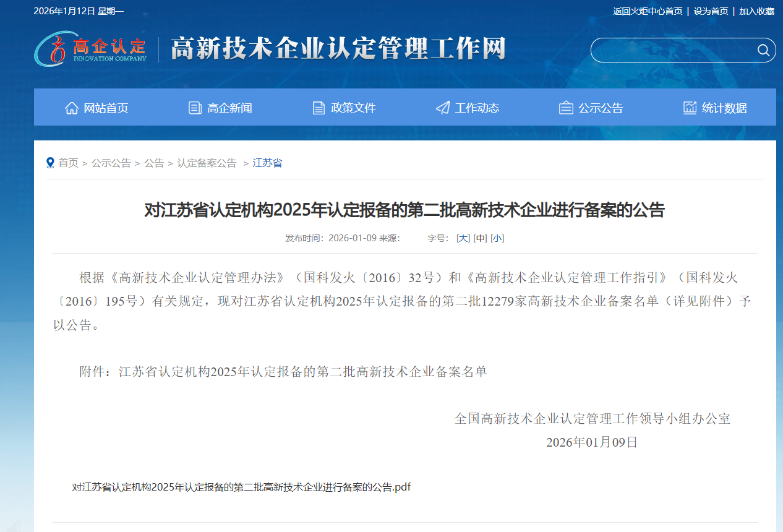Image resolution: width=783 pixels, height=532 pixels.
Task: Click the location pin icon in the breadcrumb
Action: pyautogui.click(x=51, y=162)
